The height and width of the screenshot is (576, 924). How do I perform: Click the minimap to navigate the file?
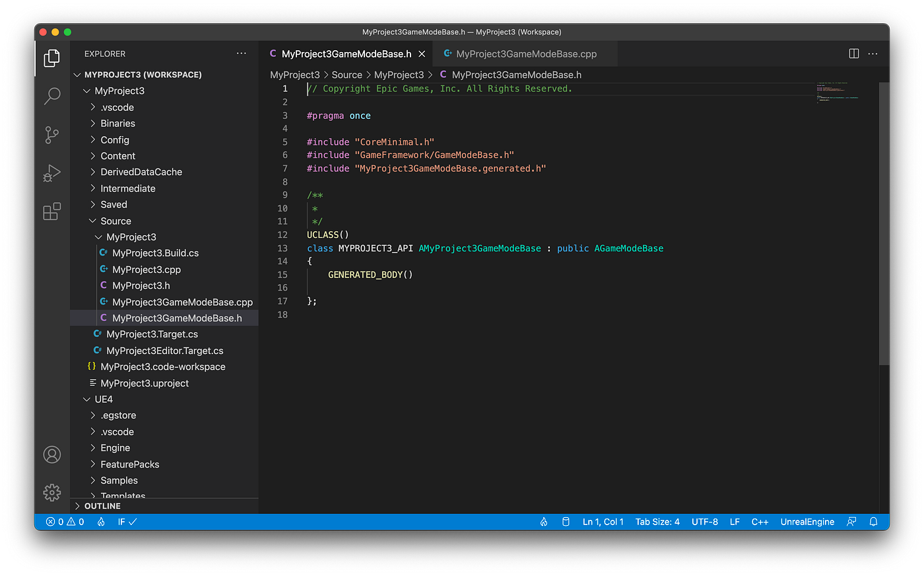pyautogui.click(x=835, y=92)
